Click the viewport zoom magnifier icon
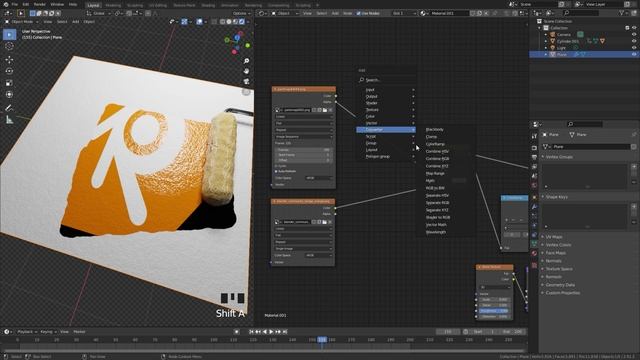 pos(247,61)
